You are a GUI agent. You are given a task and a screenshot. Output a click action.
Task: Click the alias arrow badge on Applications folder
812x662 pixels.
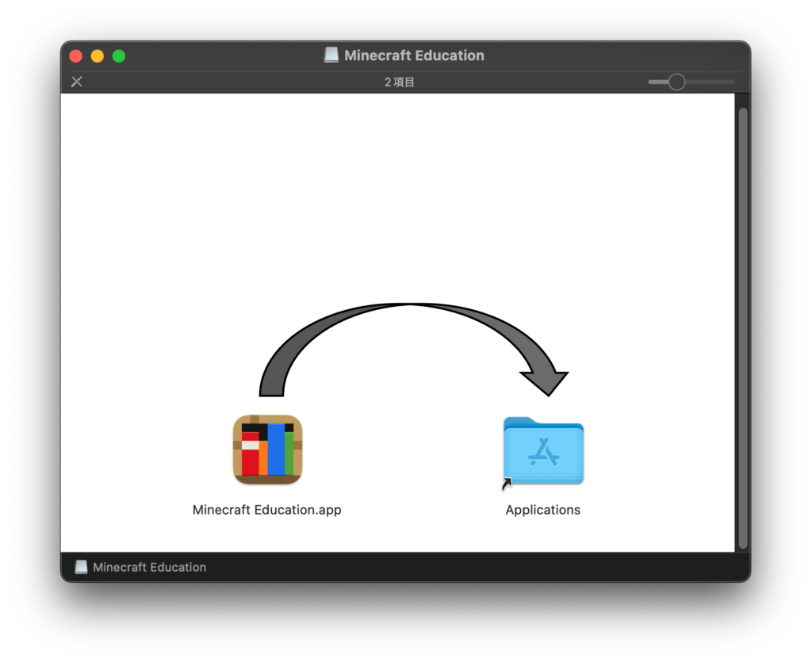[x=507, y=484]
